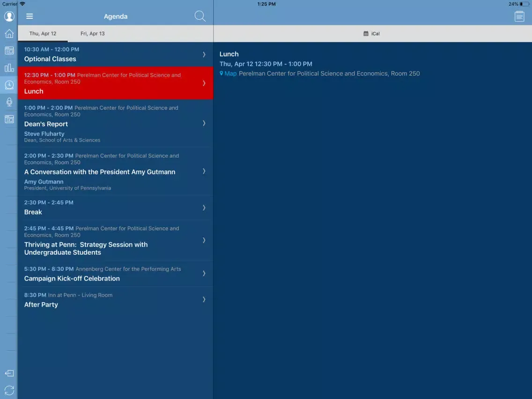532x399 pixels.
Task: Expand Campaign Kick-off Celebration chevron
Action: tap(204, 273)
